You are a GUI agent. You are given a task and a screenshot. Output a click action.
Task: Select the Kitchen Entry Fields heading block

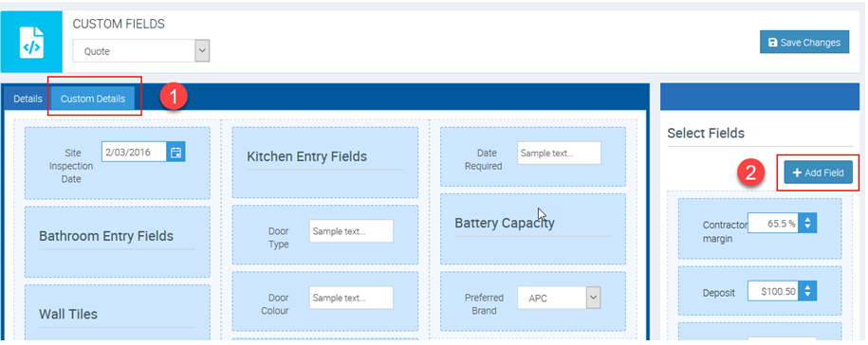(x=325, y=163)
